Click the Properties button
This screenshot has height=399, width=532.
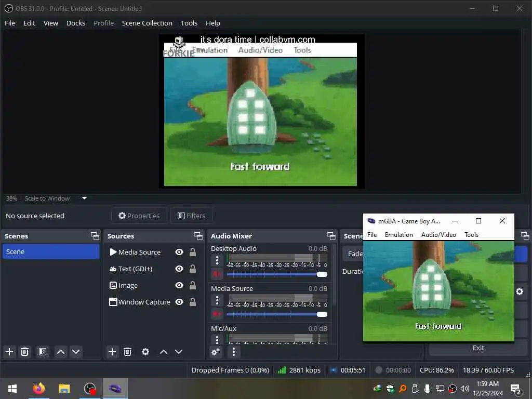pyautogui.click(x=139, y=216)
